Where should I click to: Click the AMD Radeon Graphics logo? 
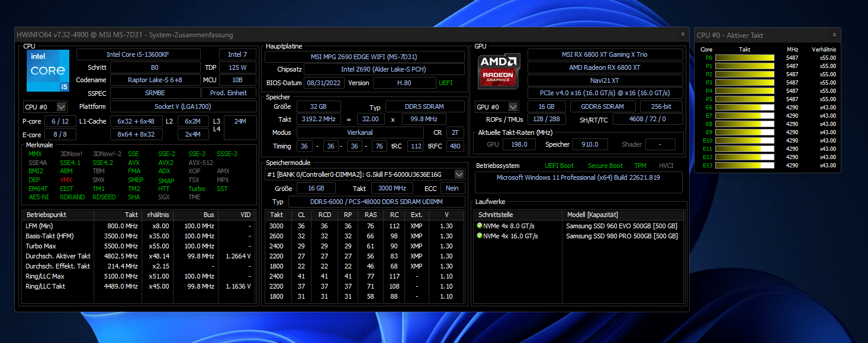tap(499, 70)
